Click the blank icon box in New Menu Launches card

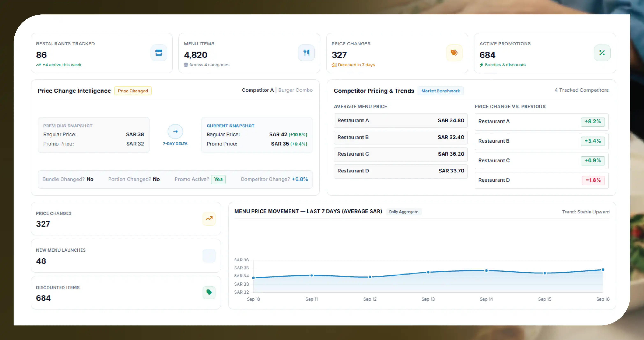pos(209,256)
